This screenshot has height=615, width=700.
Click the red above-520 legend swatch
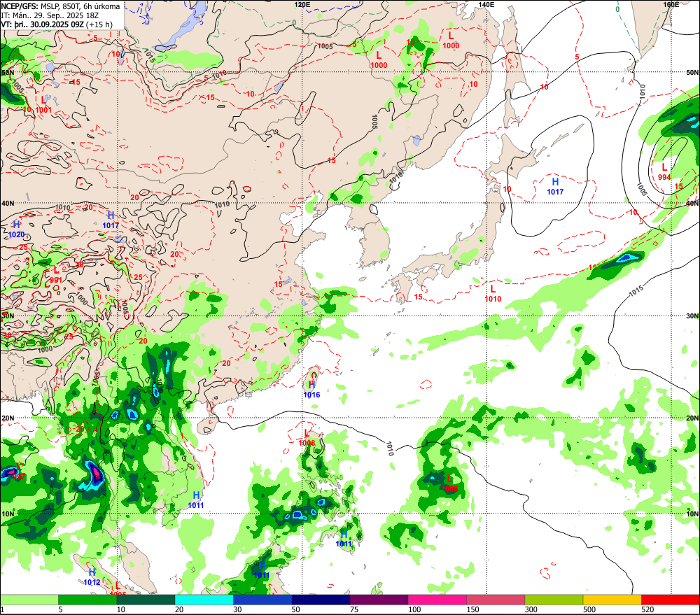(671, 600)
